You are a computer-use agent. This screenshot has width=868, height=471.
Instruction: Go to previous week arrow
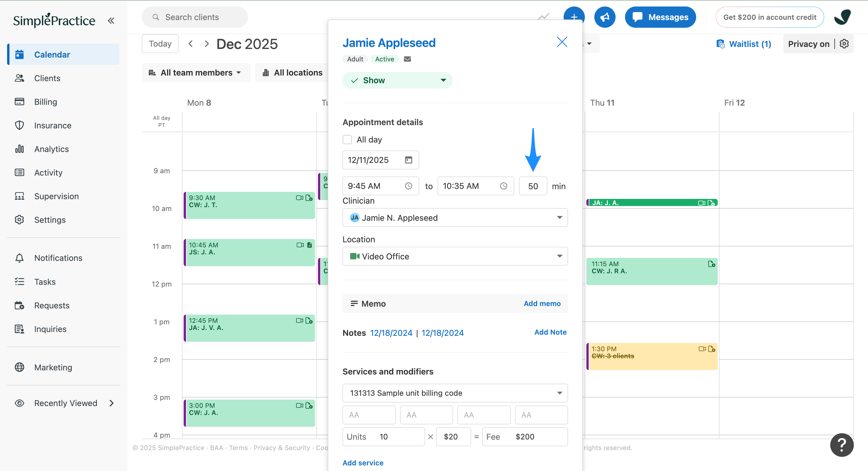[x=191, y=44]
